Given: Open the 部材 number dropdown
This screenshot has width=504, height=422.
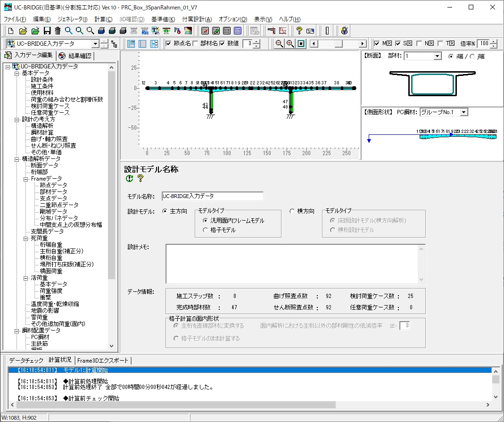Looking at the screenshot, I should click(437, 56).
